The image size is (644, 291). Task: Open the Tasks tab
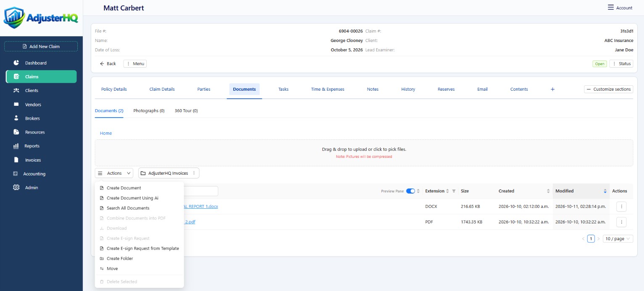[x=283, y=89]
